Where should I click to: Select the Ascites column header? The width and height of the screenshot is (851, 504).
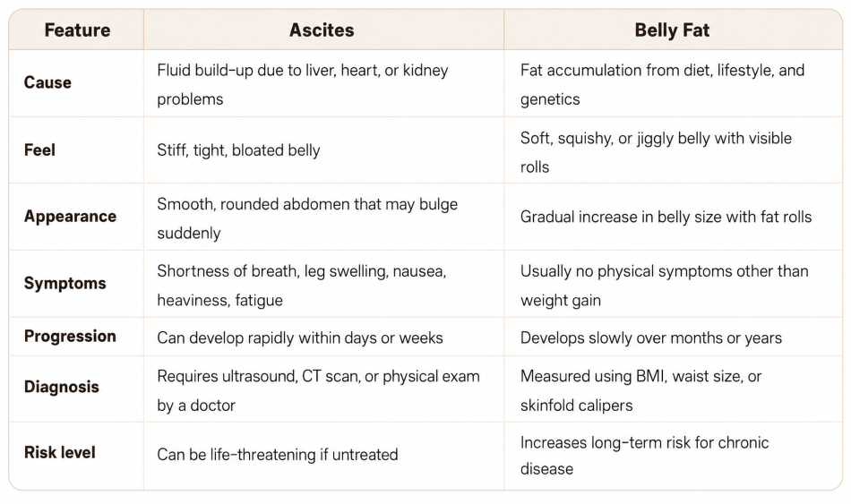pos(322,30)
